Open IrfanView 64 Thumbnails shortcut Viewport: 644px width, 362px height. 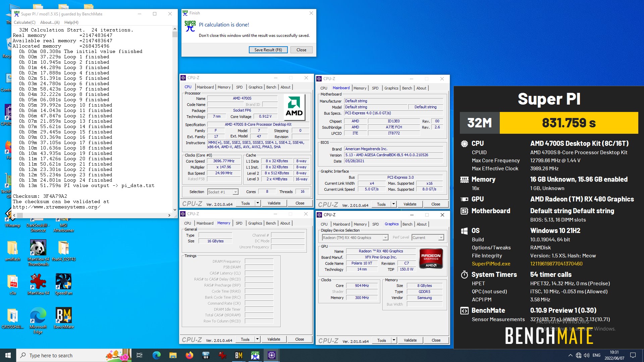click(x=38, y=253)
